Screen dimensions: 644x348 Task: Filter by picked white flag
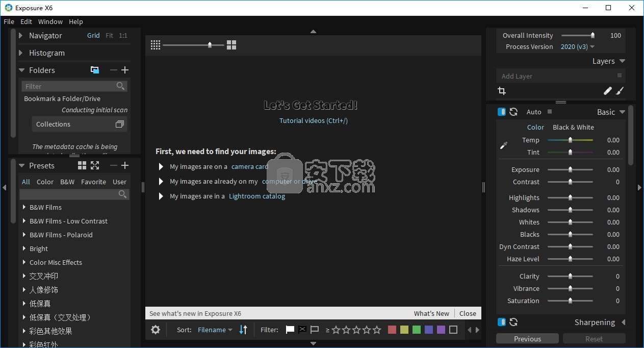[290, 330]
